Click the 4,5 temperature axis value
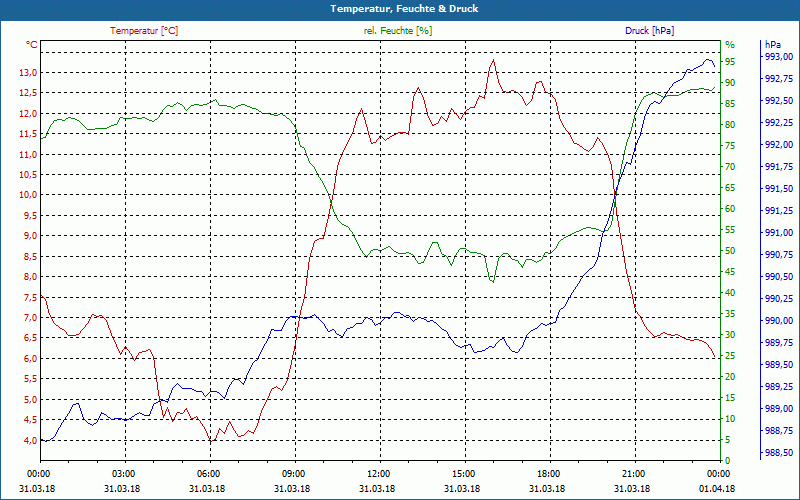Viewport: 800px width, 500px height. pos(30,419)
